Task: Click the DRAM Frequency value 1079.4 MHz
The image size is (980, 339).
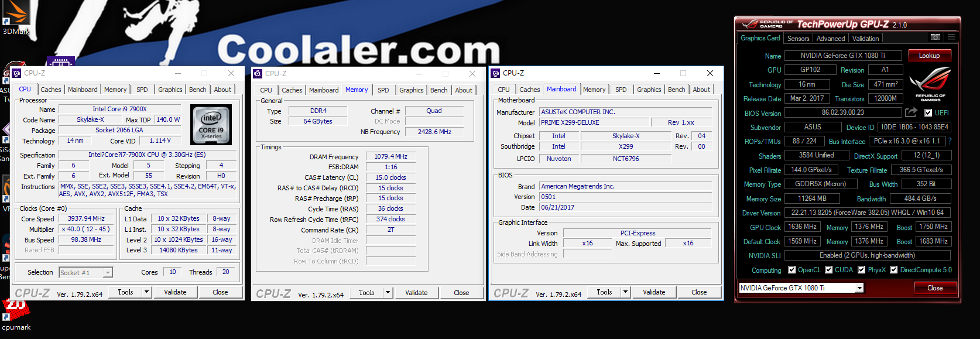Action: (390, 157)
